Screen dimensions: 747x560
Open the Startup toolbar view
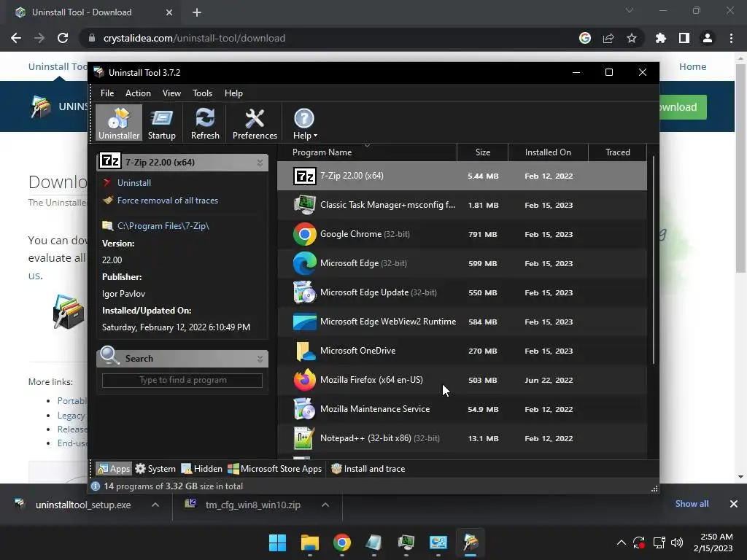click(161, 123)
